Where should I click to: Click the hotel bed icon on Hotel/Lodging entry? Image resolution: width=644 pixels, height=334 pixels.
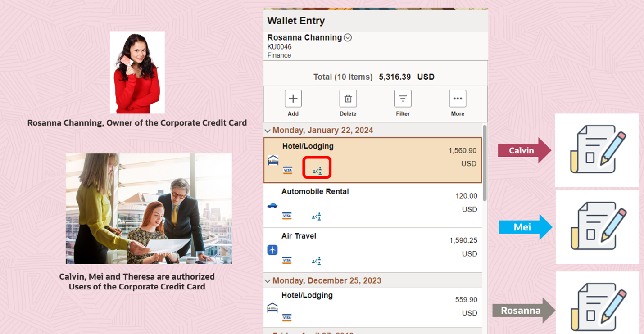click(272, 161)
